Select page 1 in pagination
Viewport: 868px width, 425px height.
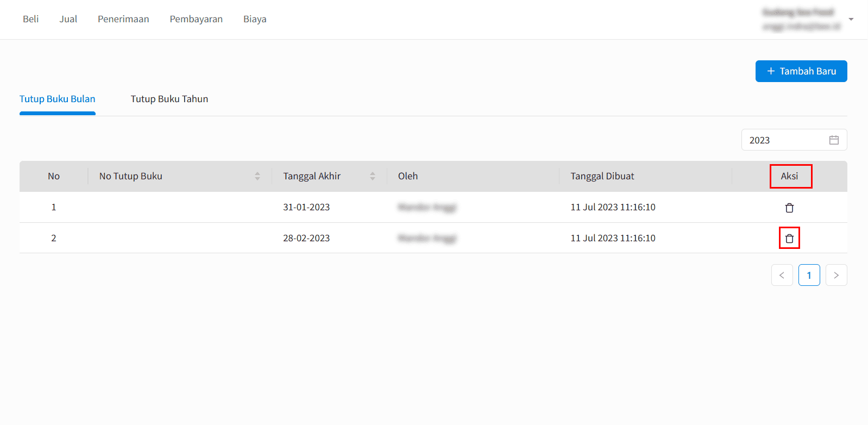pyautogui.click(x=809, y=275)
